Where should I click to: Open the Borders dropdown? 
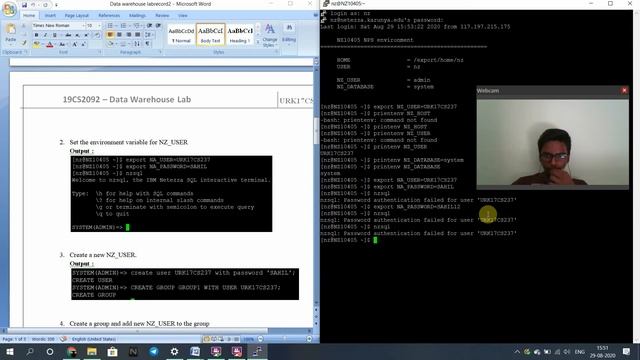point(124,44)
